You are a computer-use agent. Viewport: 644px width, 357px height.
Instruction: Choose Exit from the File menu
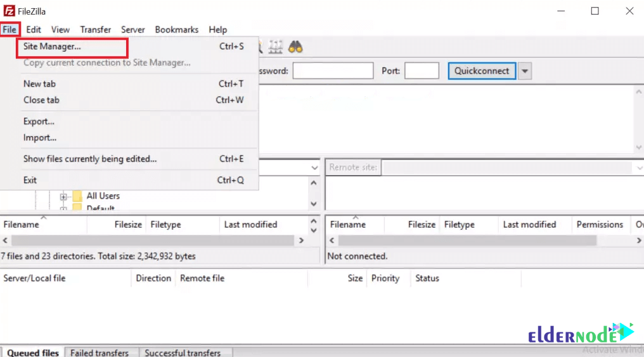[x=134, y=180]
